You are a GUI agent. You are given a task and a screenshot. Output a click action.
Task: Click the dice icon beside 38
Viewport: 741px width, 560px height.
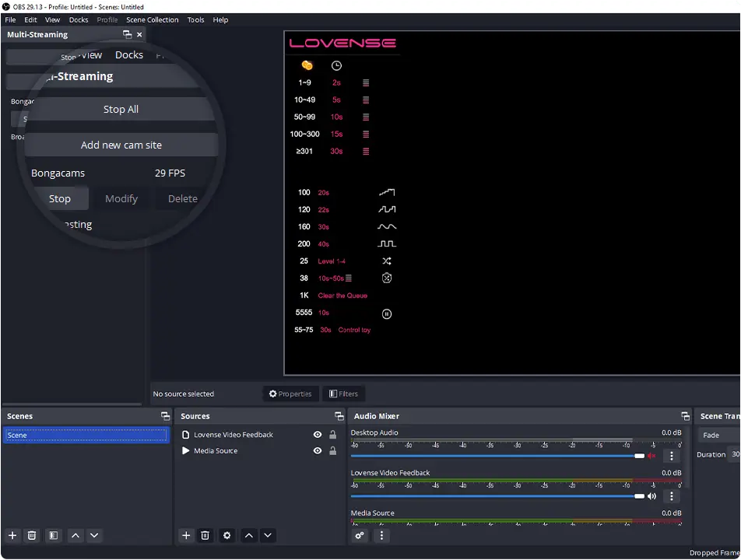pyautogui.click(x=387, y=278)
